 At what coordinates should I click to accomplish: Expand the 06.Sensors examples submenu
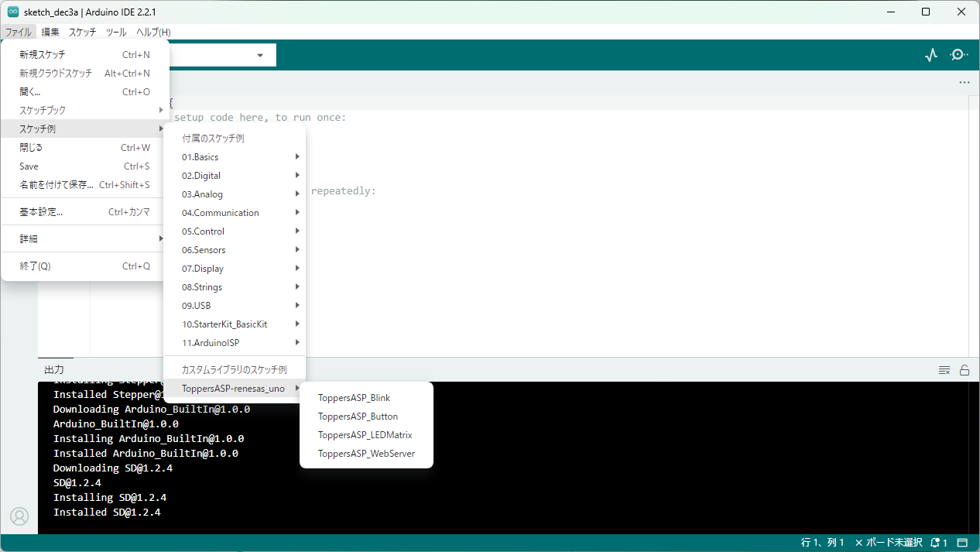tap(203, 249)
